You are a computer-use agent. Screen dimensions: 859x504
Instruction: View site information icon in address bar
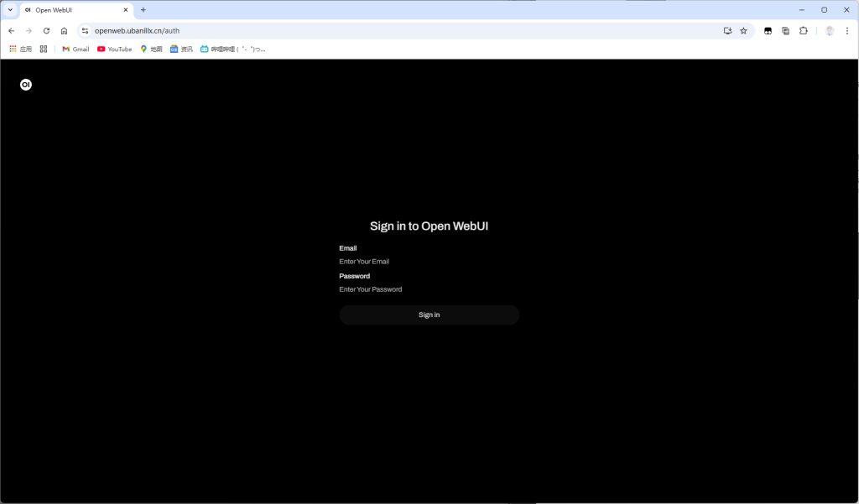[85, 31]
